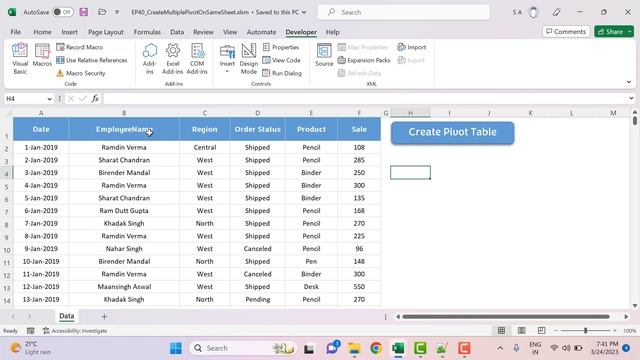This screenshot has width=640, height=360.
Task: Click the Insert Function fx icon
Action: tap(95, 98)
